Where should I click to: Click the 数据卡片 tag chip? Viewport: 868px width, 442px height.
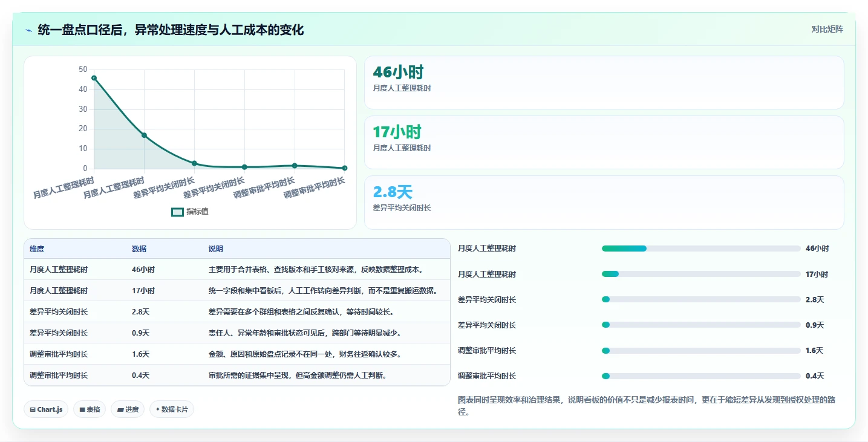(x=172, y=409)
